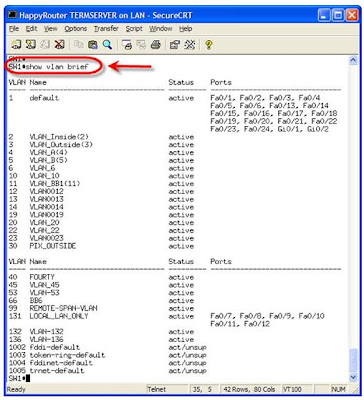
Task: Click the 'VLAN0019' entry
Action: tap(46, 215)
